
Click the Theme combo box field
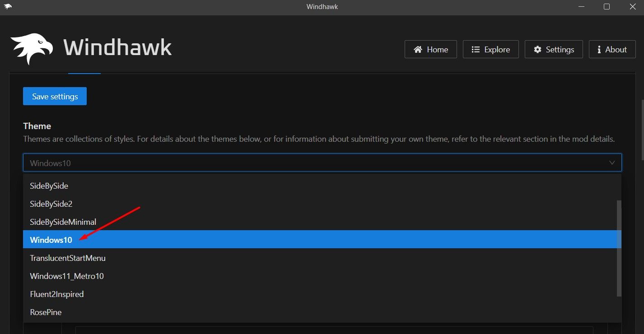pyautogui.click(x=322, y=163)
